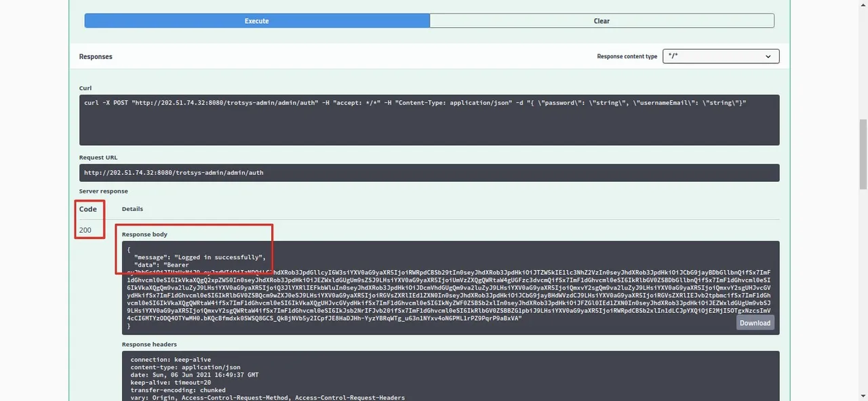Screen dimensions: 868x401
Task: Click the "Logged in successfully" message text
Action: point(220,257)
